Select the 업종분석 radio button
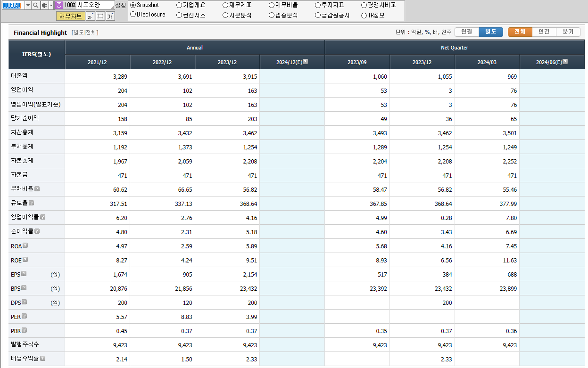 click(272, 15)
